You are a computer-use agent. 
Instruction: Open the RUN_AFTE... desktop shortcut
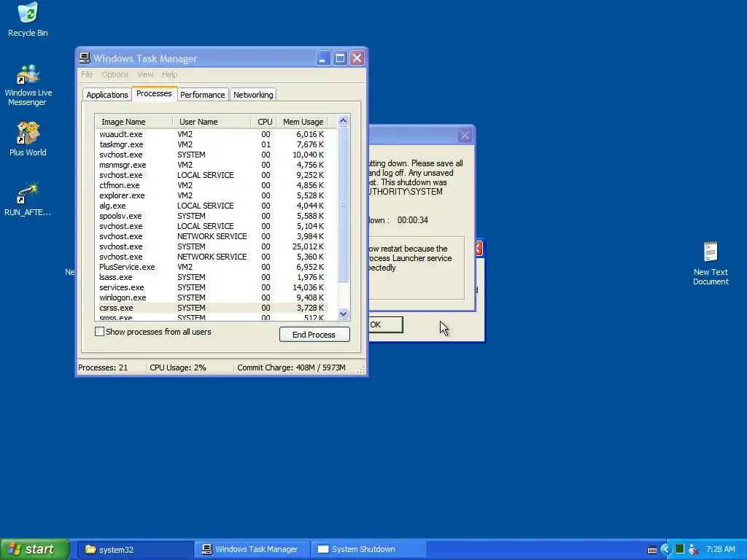(x=28, y=198)
